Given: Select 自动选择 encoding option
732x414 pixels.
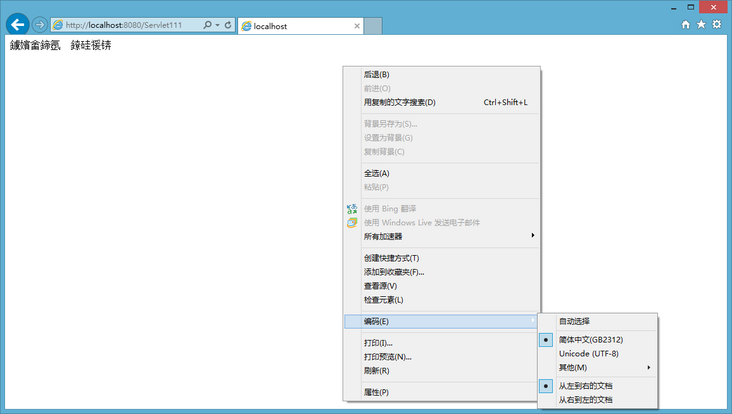Looking at the screenshot, I should 598,321.
